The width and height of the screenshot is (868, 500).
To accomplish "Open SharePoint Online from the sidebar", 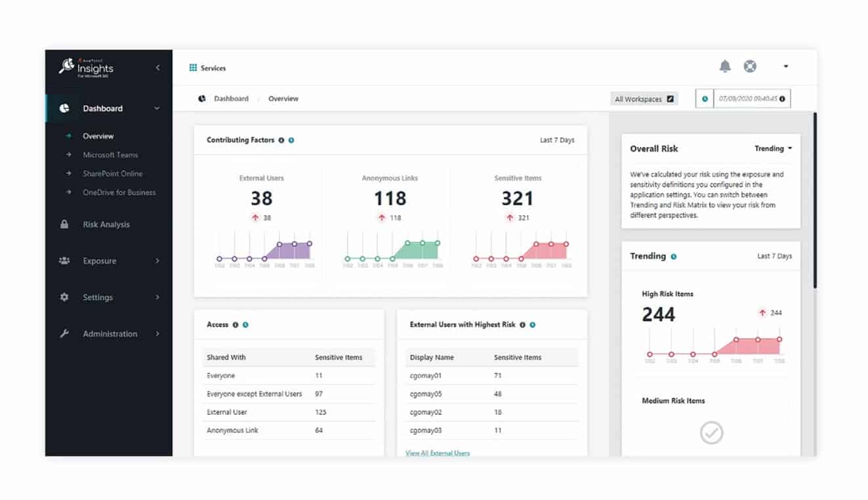I will [x=112, y=174].
